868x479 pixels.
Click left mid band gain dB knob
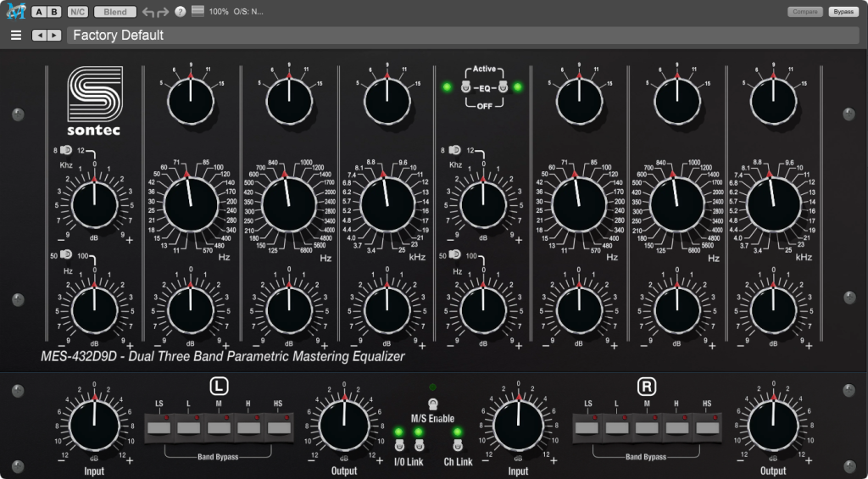pos(289,310)
